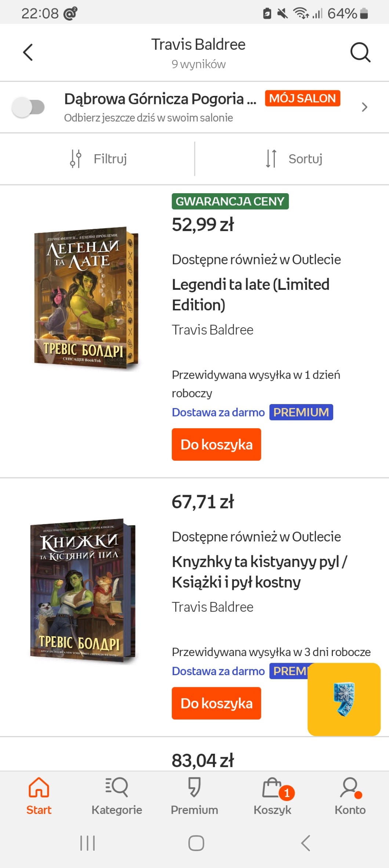Viewport: 389px width, 868px height.
Task: Open the Premium tab icon
Action: point(194,787)
